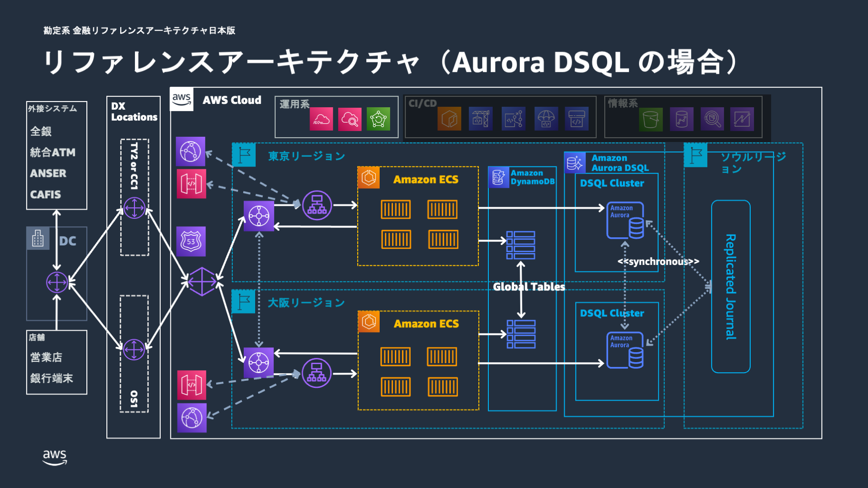Select the DynamoDB table icon in 東京リージョン
The height and width of the screenshot is (488, 868).
click(521, 245)
